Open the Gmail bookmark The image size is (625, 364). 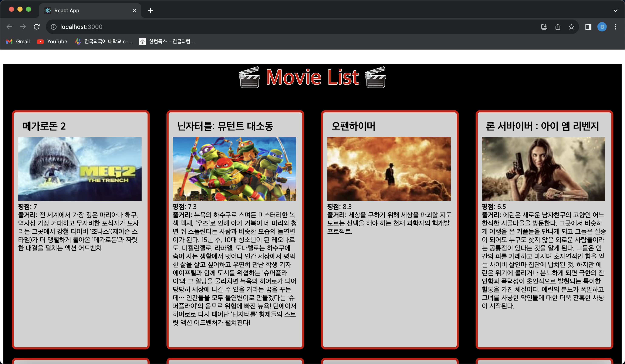coord(18,41)
